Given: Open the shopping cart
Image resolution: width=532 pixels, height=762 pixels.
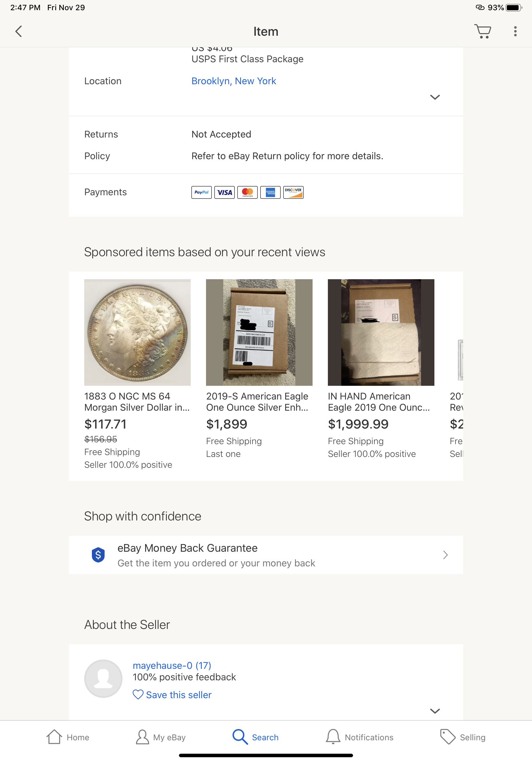Looking at the screenshot, I should click(x=483, y=32).
